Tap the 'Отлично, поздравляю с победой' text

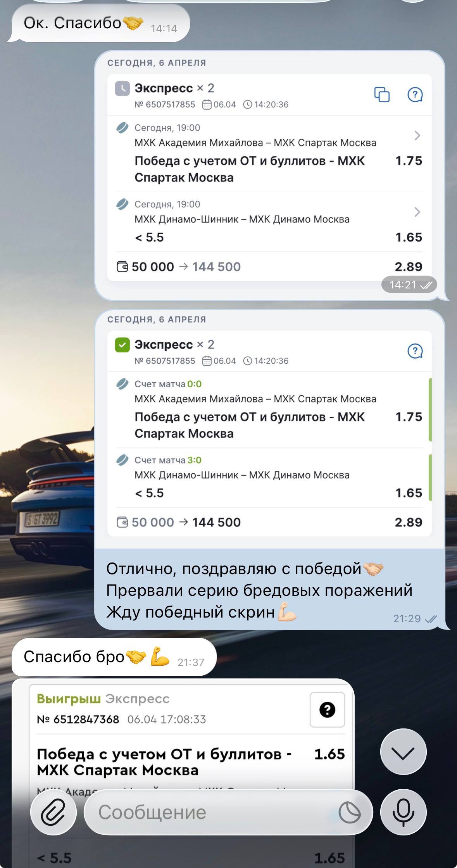tap(234, 569)
